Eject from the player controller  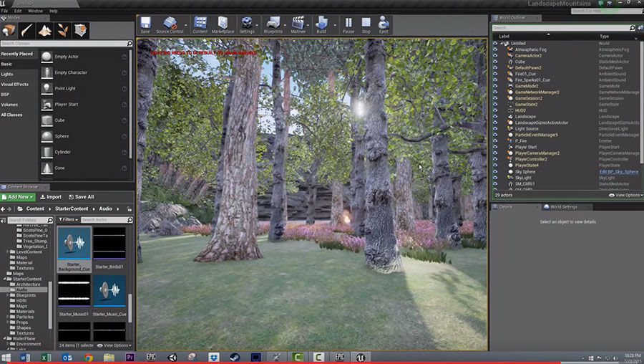(384, 25)
